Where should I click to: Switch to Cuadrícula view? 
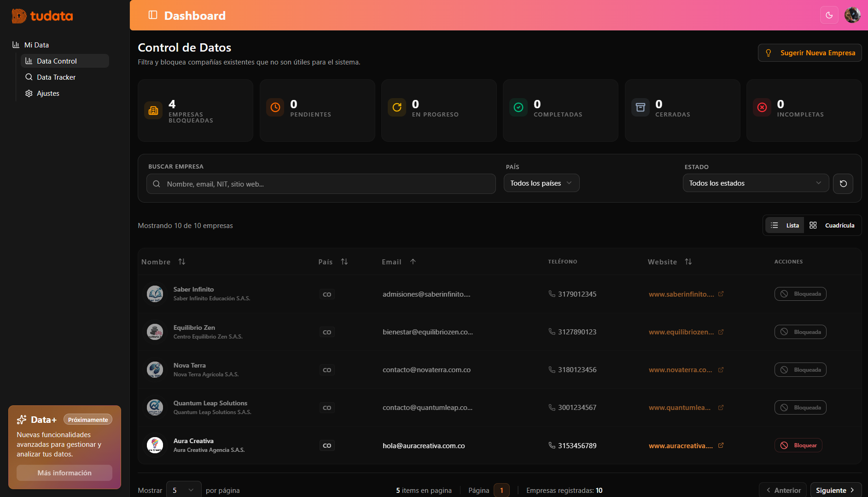(x=832, y=225)
